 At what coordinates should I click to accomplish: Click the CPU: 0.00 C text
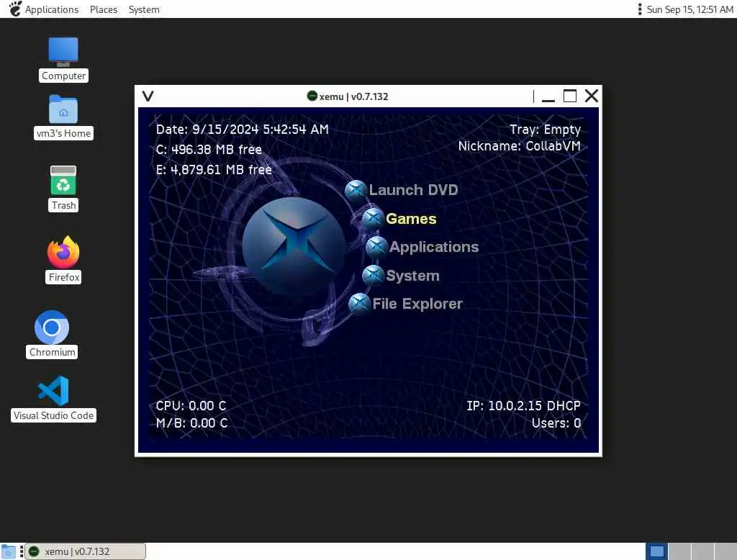click(191, 406)
